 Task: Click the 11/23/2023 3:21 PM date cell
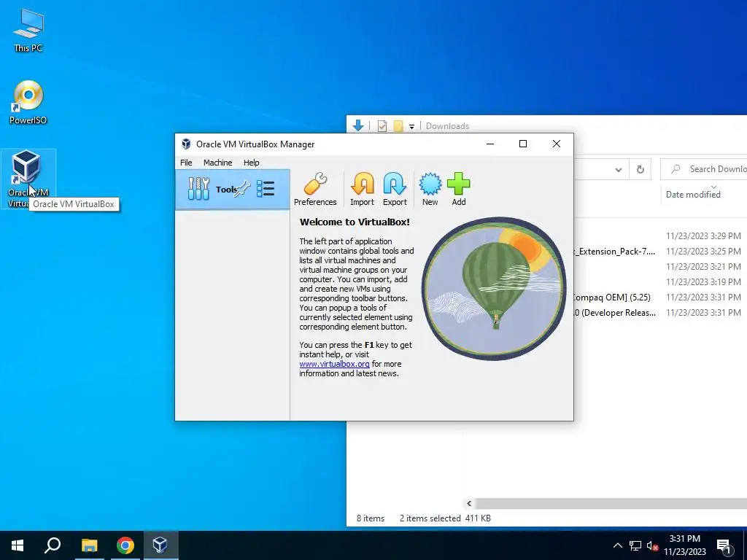pos(703,267)
